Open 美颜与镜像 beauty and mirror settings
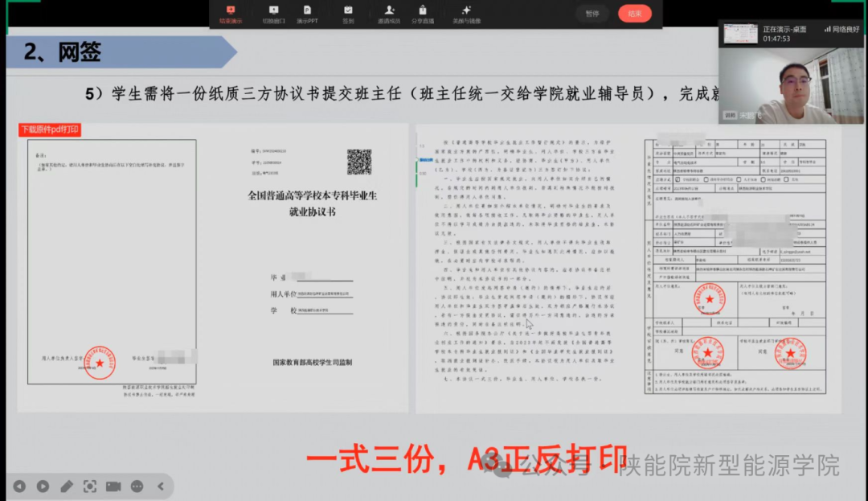868x501 pixels. (466, 14)
